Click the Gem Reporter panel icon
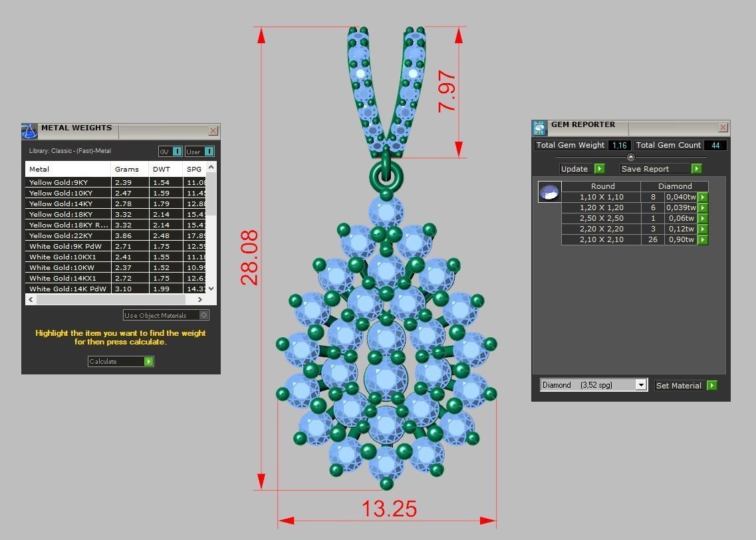 click(539, 128)
